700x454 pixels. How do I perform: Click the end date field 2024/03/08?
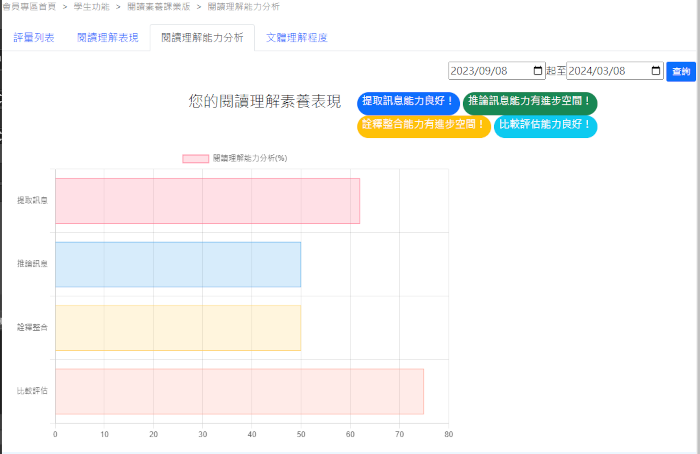click(606, 71)
